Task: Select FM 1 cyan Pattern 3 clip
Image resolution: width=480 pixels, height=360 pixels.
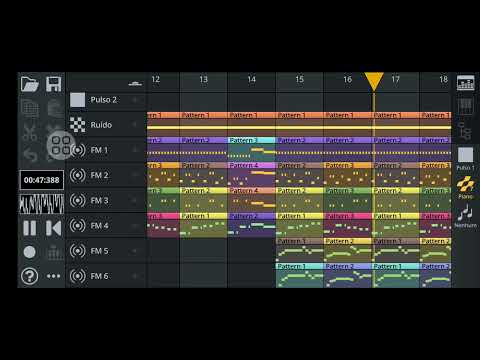Action: point(252,149)
